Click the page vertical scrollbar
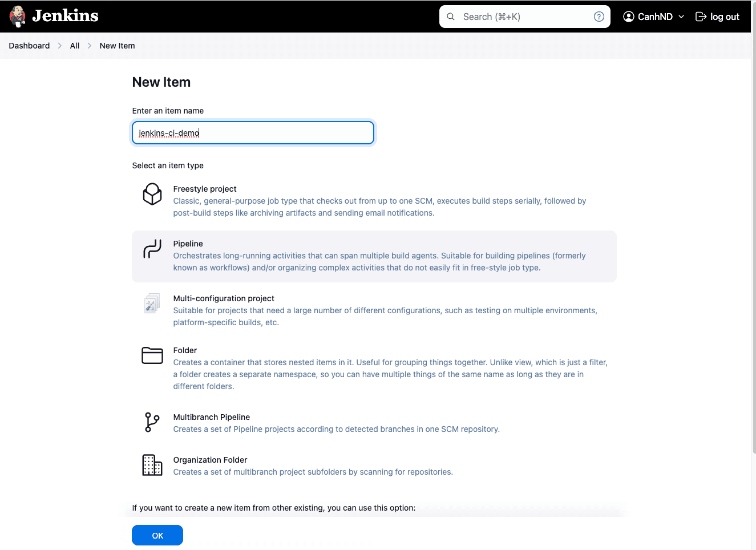 [753, 228]
